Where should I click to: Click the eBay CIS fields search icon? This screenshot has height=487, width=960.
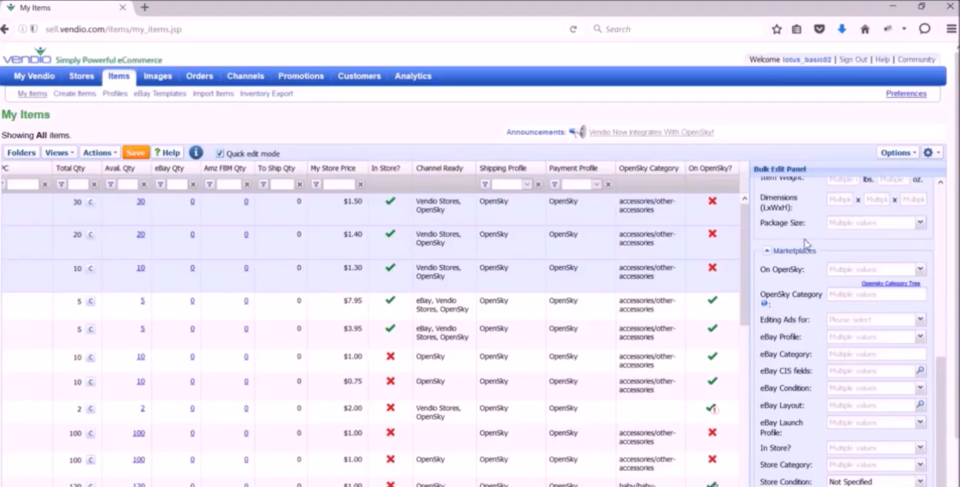[x=920, y=371]
